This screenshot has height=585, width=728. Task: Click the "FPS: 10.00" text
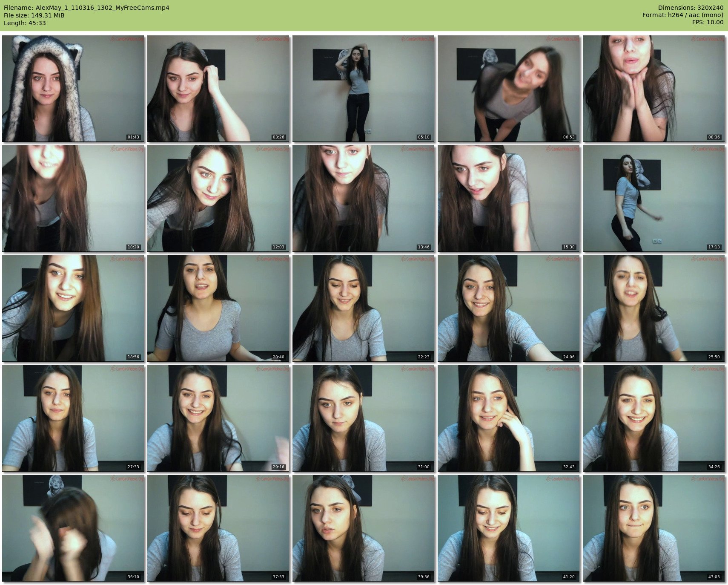point(708,23)
